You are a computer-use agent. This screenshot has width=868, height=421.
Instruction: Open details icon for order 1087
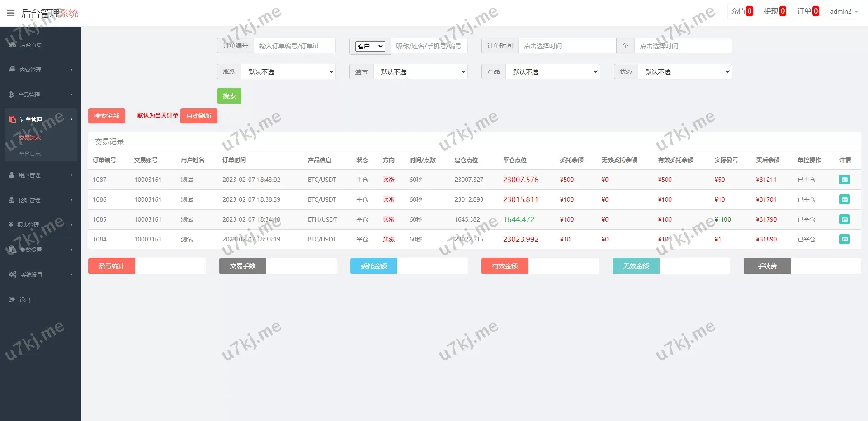[x=844, y=180]
